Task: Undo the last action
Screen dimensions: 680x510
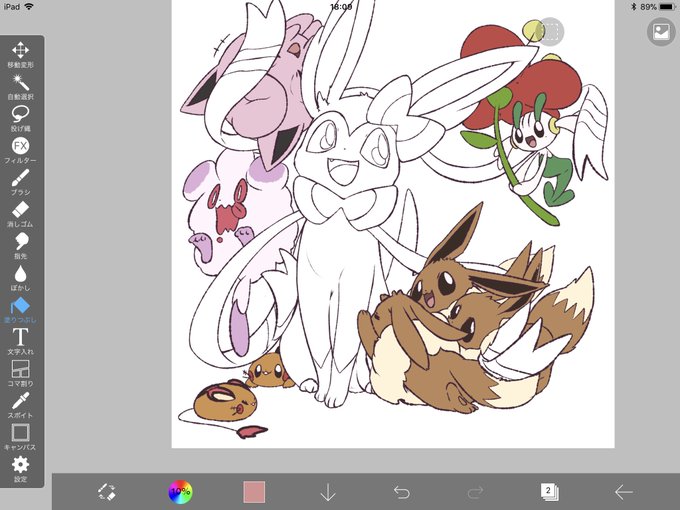Action: pos(402,492)
